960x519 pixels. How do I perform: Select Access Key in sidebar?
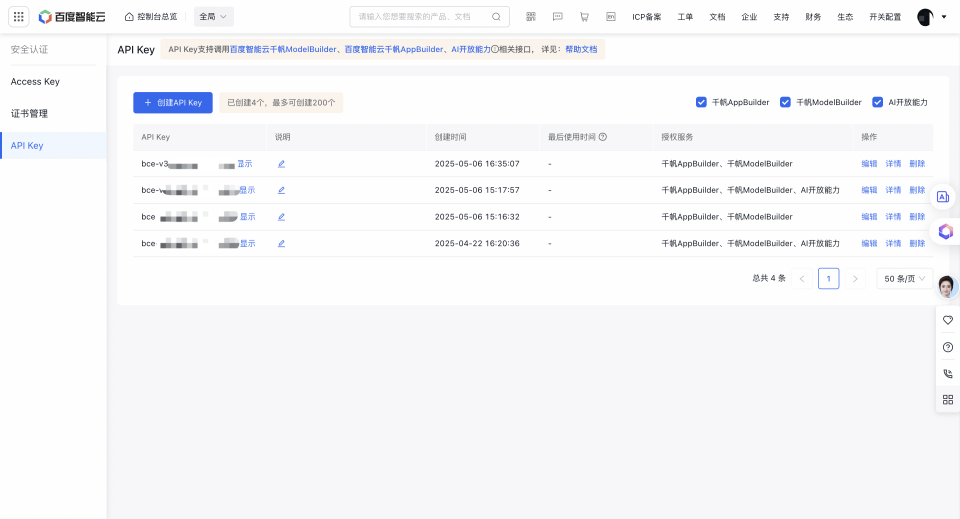(x=53, y=81)
